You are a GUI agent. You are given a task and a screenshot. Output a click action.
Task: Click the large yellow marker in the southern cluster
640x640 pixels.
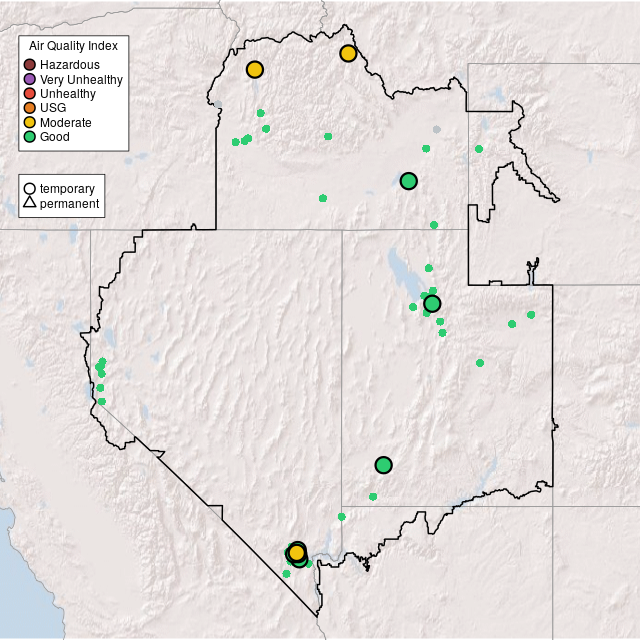click(296, 553)
